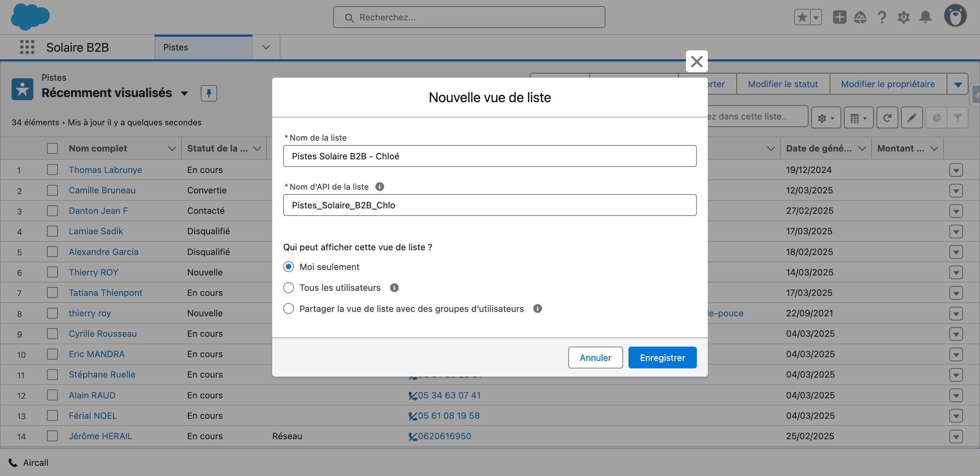Click Enregistrer to save the list view
Image resolution: width=980 pixels, height=476 pixels.
(x=662, y=358)
